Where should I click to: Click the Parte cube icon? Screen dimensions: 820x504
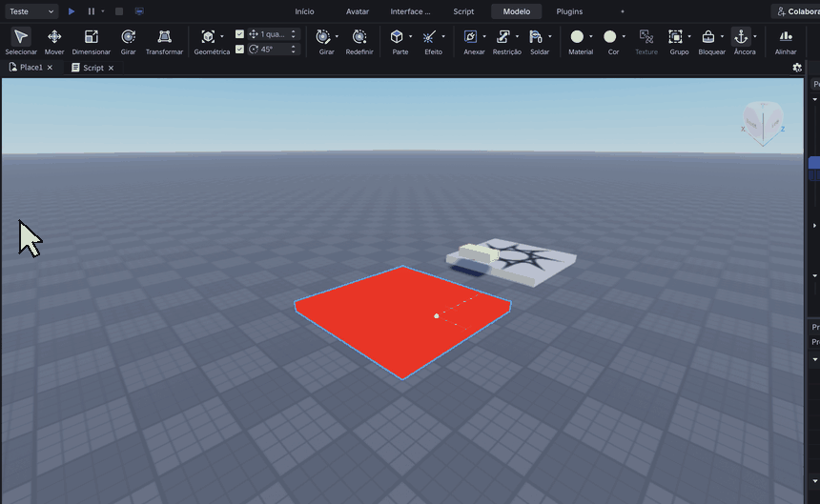[397, 36]
